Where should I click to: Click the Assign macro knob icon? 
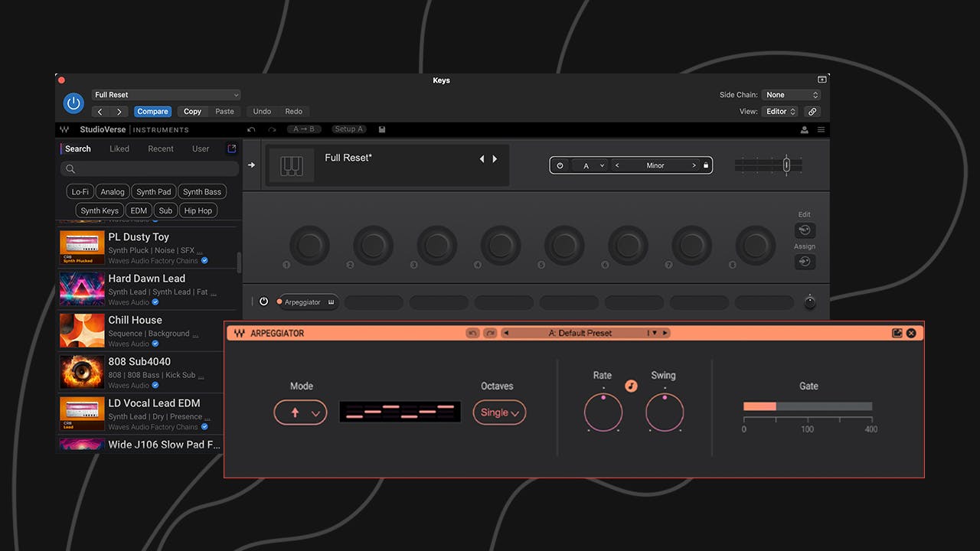click(805, 262)
